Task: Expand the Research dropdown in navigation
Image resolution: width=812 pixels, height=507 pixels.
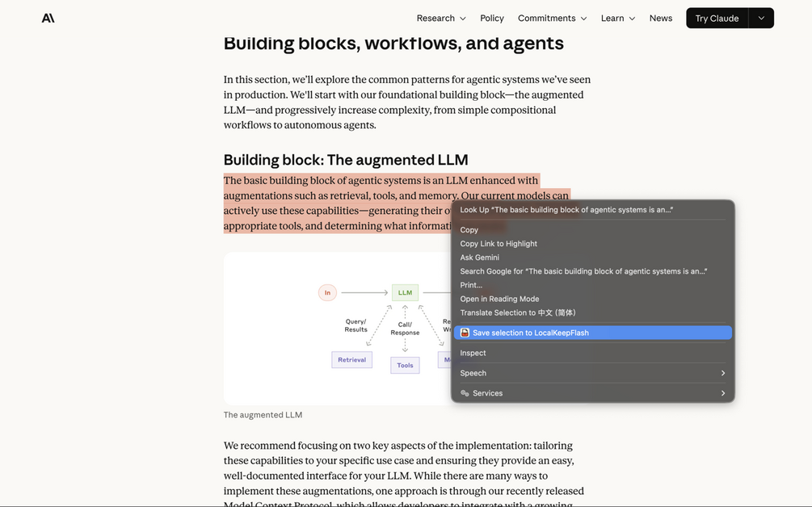Action: [x=441, y=18]
